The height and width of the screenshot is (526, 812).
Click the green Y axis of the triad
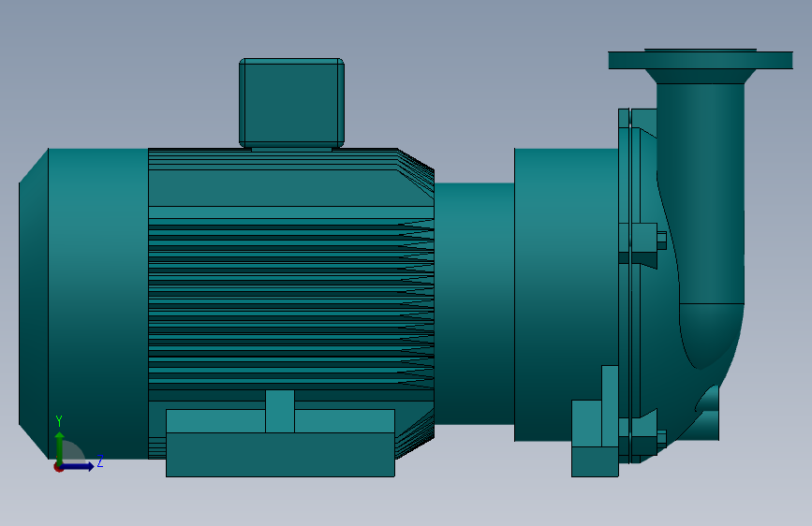pyautogui.click(x=60, y=447)
